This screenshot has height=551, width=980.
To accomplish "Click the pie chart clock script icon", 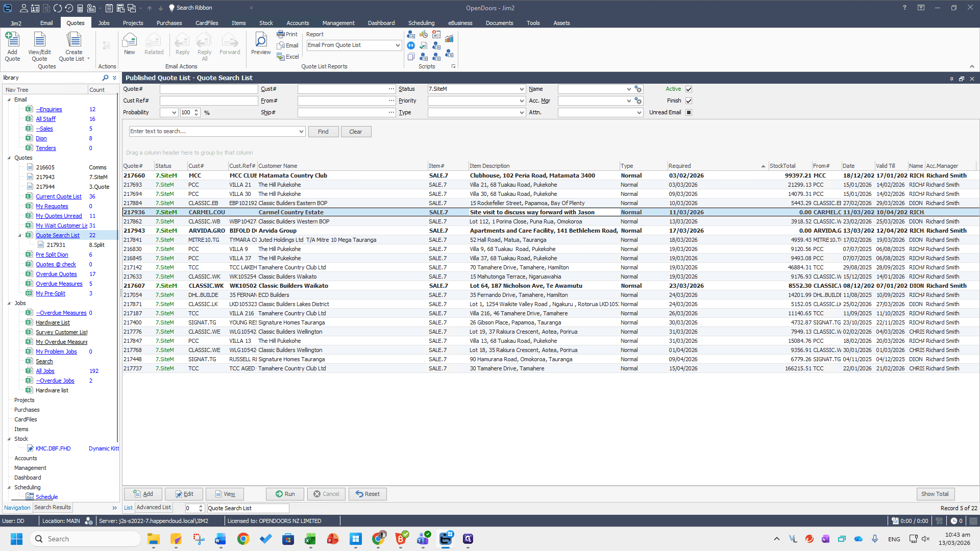I will (424, 34).
